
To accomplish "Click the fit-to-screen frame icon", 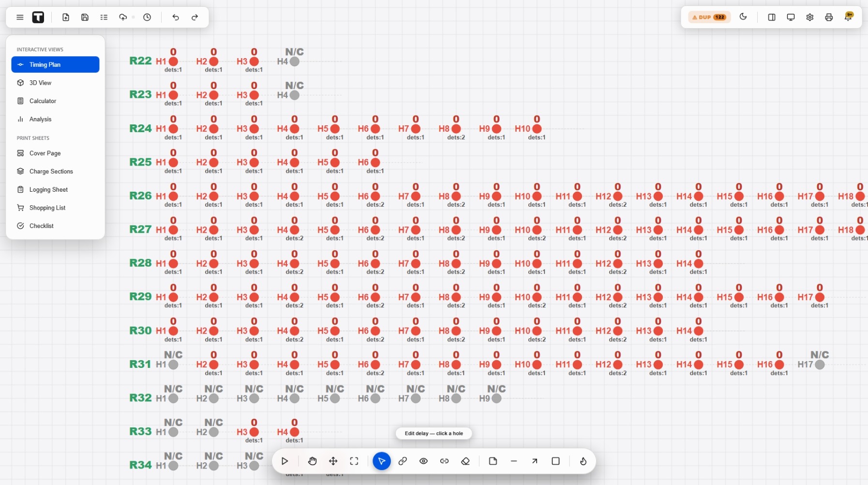I will pyautogui.click(x=354, y=461).
